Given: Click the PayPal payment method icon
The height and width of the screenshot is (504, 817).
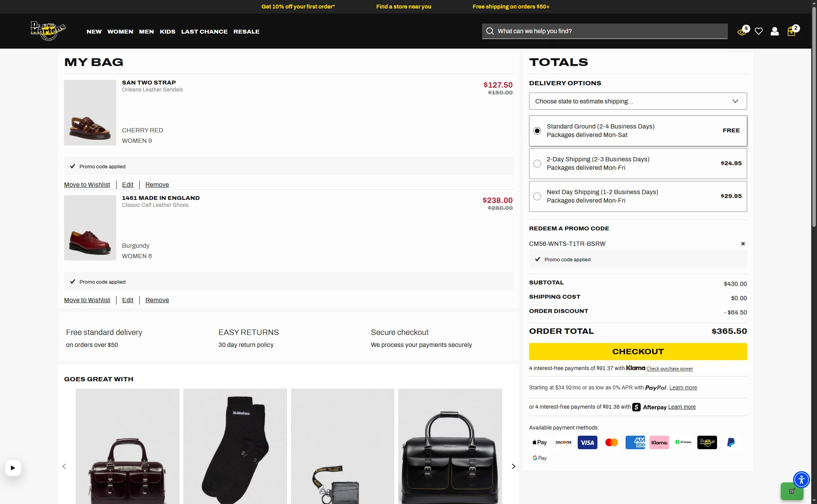Looking at the screenshot, I should point(731,443).
